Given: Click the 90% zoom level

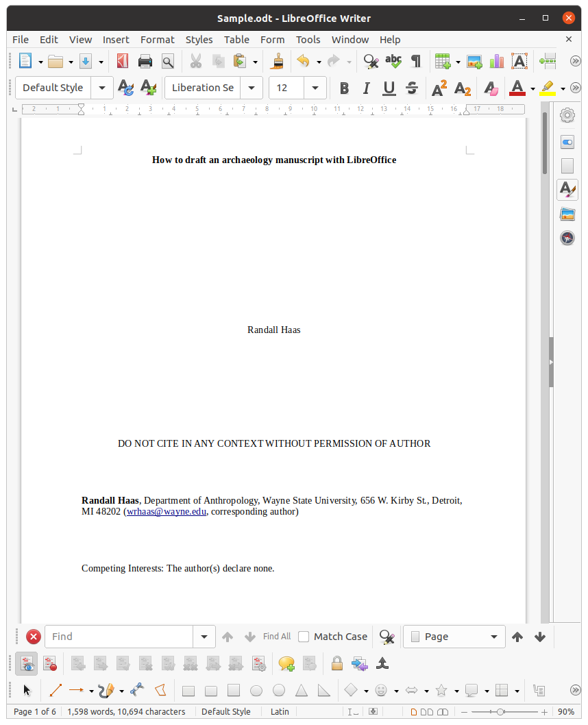Looking at the screenshot, I should point(566,712).
